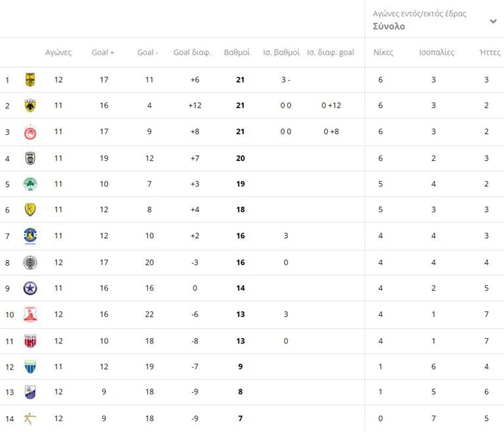
Task: Click the Aris yellow-black crest in row 1
Action: 30,80
